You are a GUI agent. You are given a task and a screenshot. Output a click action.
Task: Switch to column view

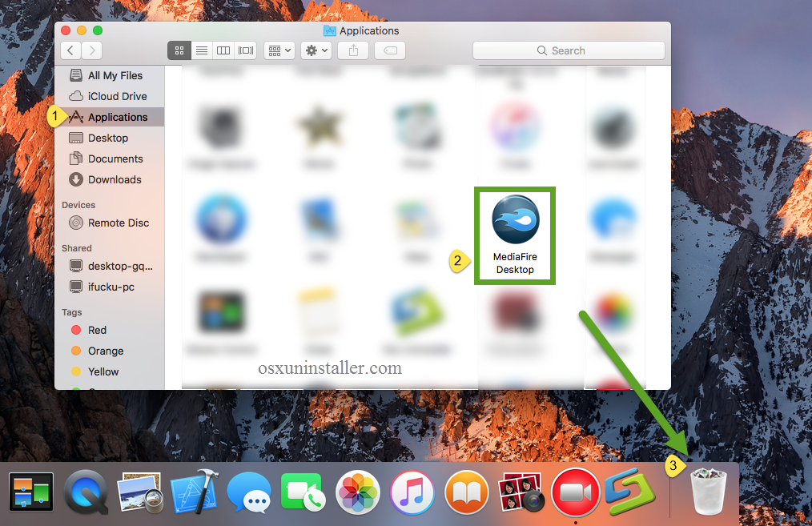coord(223,50)
